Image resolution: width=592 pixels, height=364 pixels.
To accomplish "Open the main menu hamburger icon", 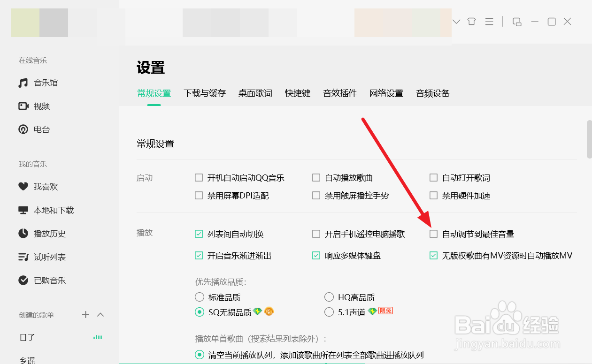I will [x=489, y=22].
